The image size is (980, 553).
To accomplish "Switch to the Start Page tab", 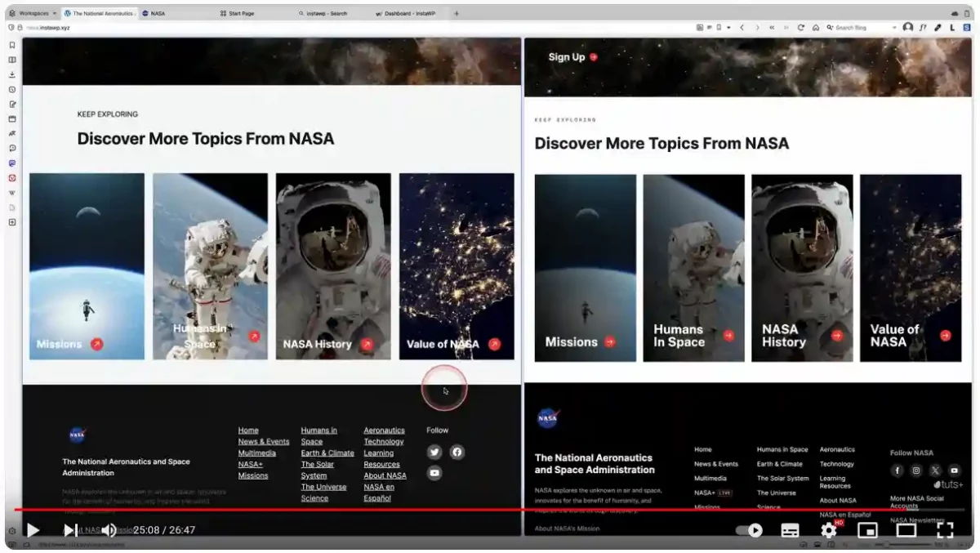I will (x=237, y=13).
